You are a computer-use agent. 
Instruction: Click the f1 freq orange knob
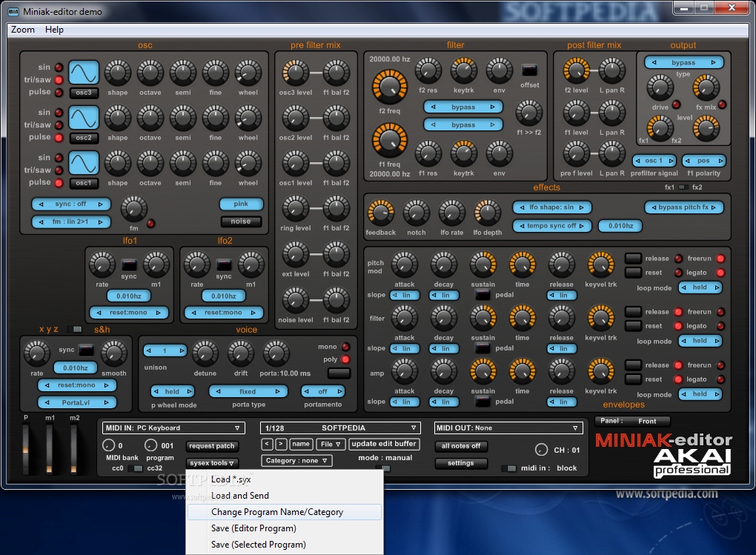pos(390,141)
